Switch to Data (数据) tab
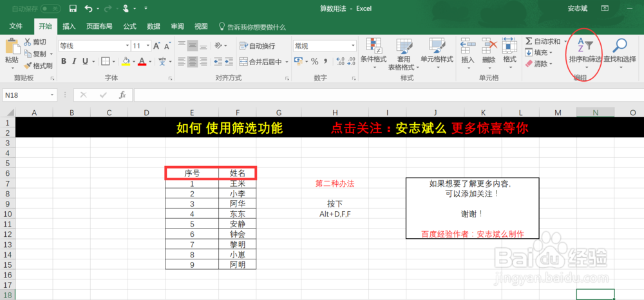This screenshot has width=644, height=300. pos(154,26)
